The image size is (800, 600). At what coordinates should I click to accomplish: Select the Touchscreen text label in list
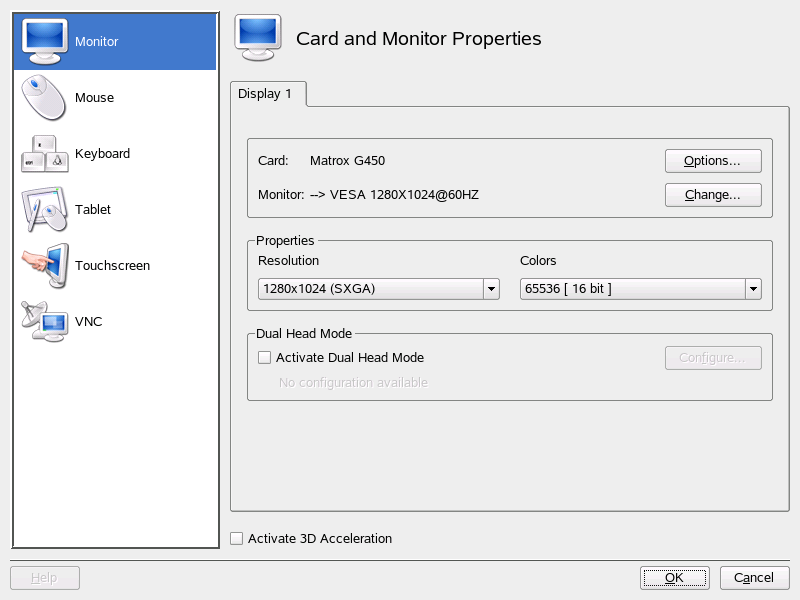point(112,266)
